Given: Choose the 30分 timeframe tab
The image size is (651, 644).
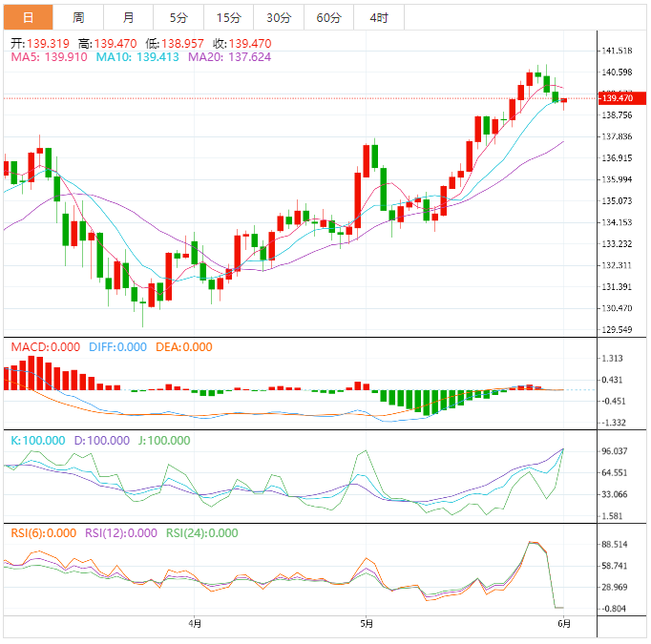Looking at the screenshot, I should click(279, 18).
